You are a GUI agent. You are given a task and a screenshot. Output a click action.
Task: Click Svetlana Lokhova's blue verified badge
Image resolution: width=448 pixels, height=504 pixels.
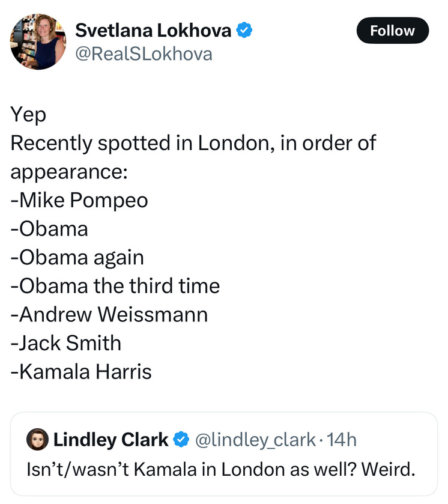click(243, 30)
